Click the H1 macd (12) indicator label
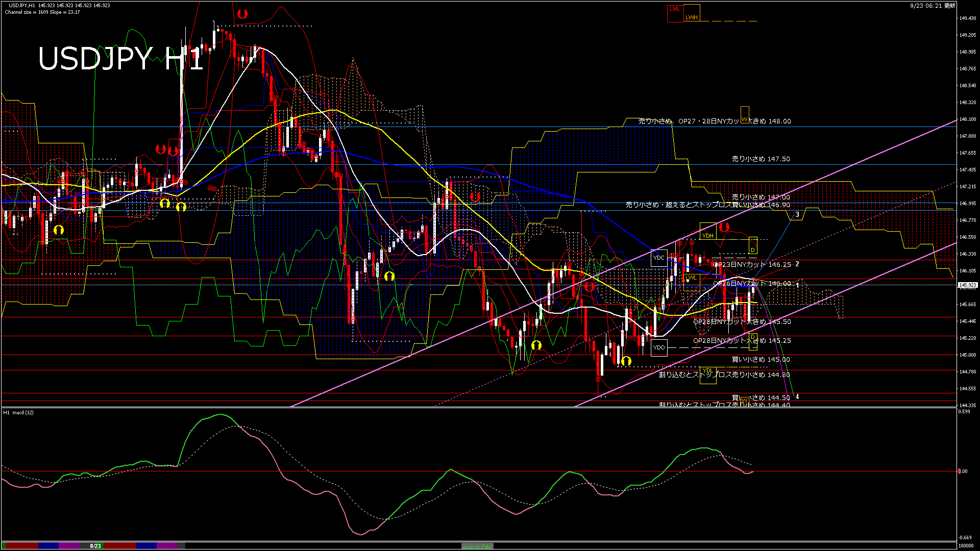 coord(18,412)
